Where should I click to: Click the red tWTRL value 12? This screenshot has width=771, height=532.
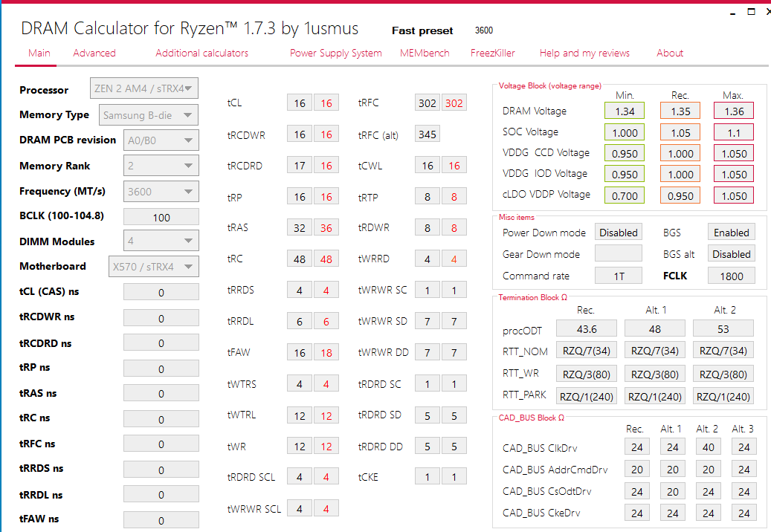pyautogui.click(x=326, y=415)
